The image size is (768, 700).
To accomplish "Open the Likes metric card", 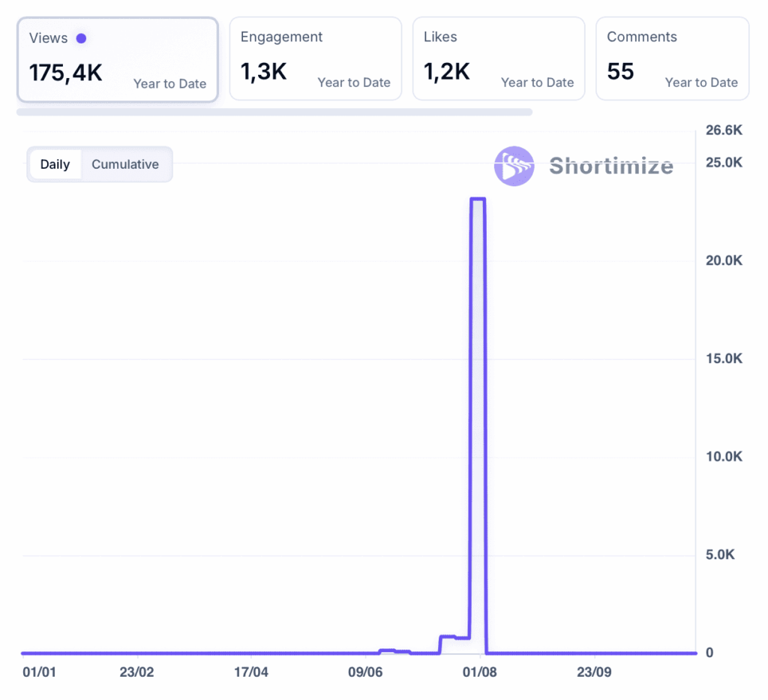I will pos(499,59).
